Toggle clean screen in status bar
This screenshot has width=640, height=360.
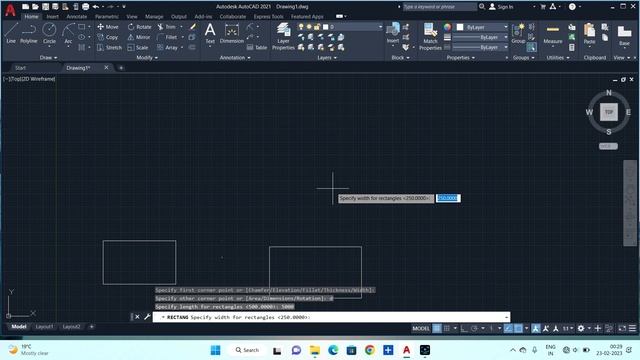[622, 329]
